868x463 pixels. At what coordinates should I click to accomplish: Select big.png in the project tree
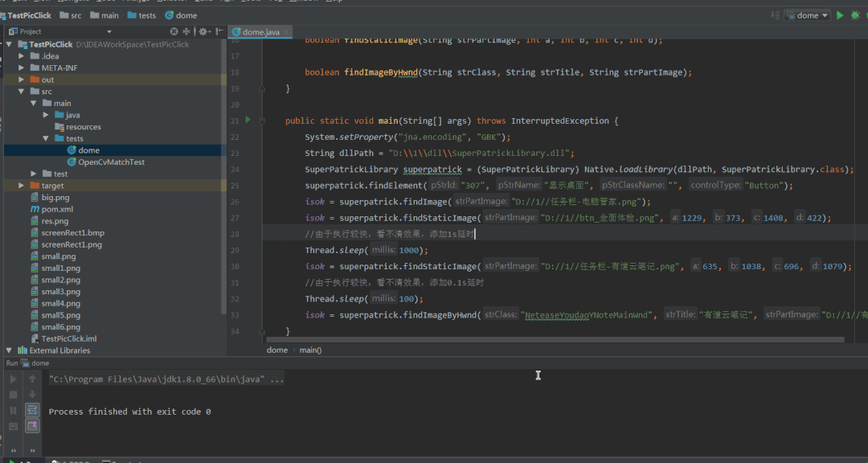[50, 197]
